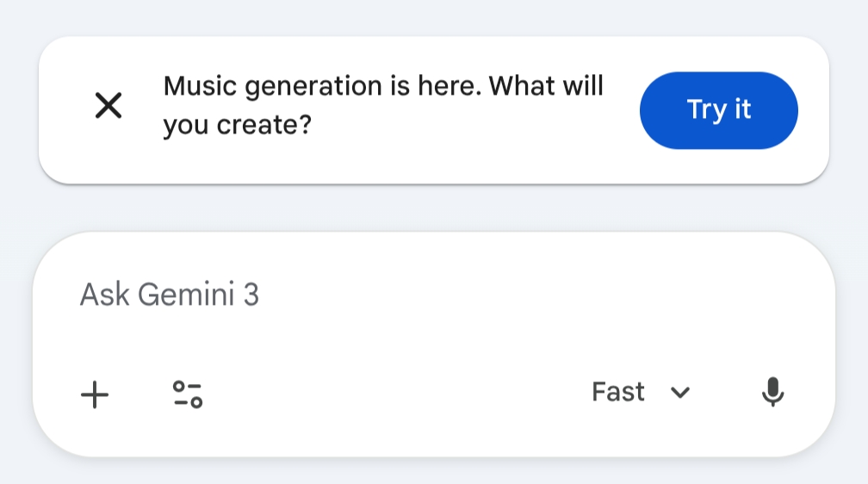Image resolution: width=868 pixels, height=484 pixels.
Task: Show Gemini tools options icon
Action: click(188, 394)
